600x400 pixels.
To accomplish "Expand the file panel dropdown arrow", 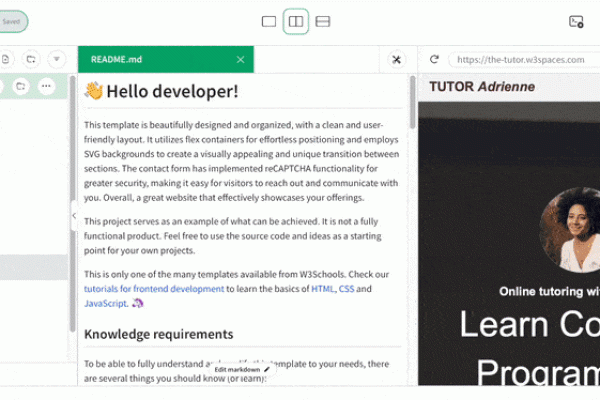I will 57,60.
